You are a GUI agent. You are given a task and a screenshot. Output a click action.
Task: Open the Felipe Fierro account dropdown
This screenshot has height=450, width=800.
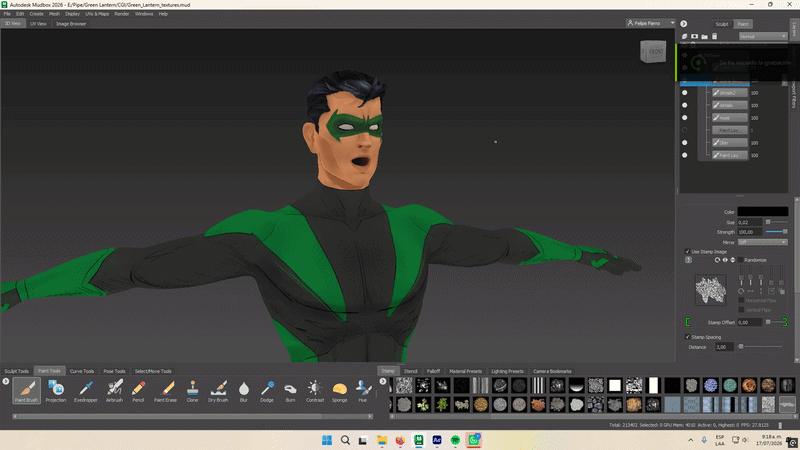[x=651, y=23]
